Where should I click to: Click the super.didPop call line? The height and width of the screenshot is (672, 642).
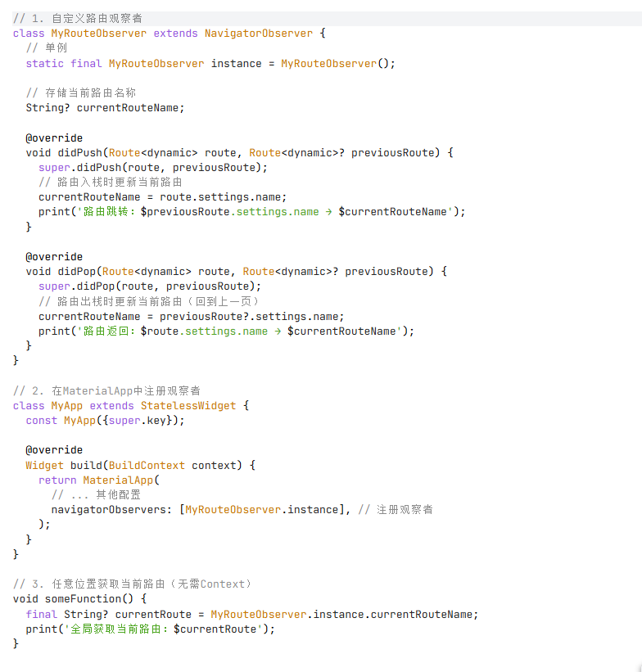(150, 286)
